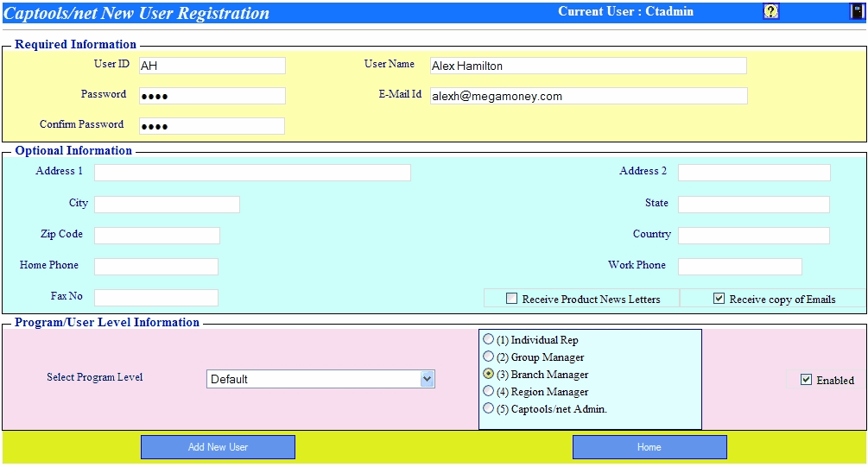The height and width of the screenshot is (467, 868).
Task: Focus the Work Phone field
Action: pyautogui.click(x=740, y=267)
